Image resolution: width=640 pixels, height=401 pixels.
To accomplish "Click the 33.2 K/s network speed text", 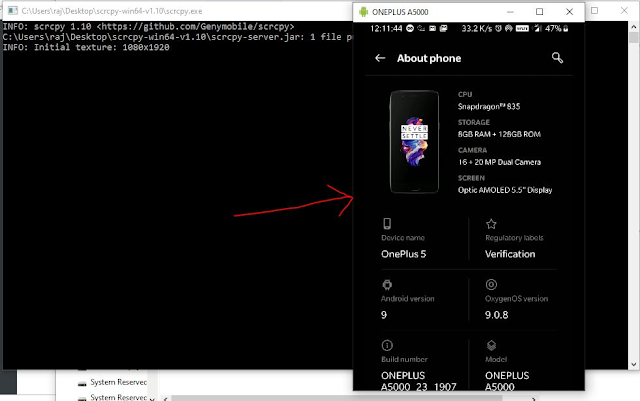I will (476, 29).
